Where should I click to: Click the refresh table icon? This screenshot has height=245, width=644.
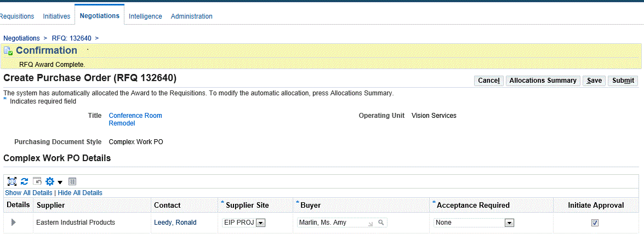24,181
